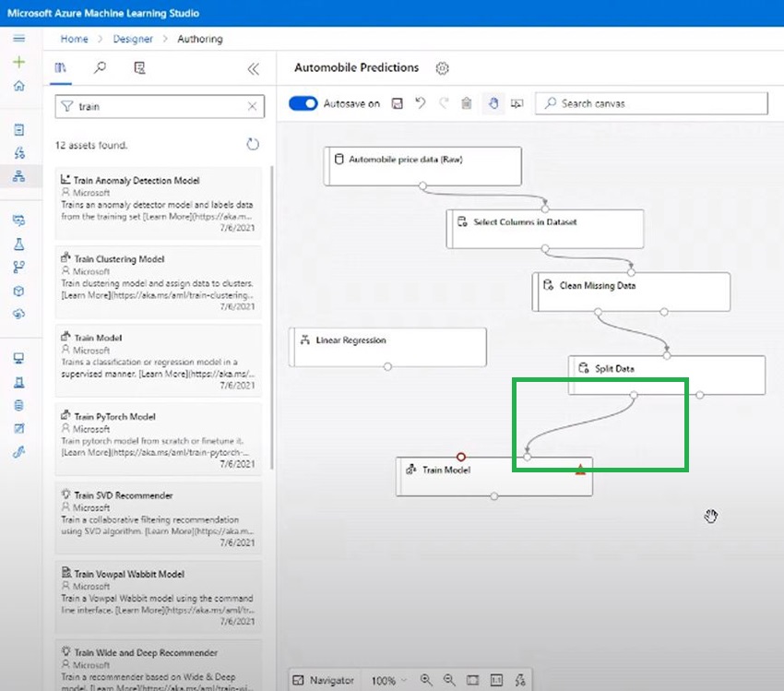784x691 pixels.
Task: Click the asset list vertical scrollbar
Action: (x=272, y=318)
